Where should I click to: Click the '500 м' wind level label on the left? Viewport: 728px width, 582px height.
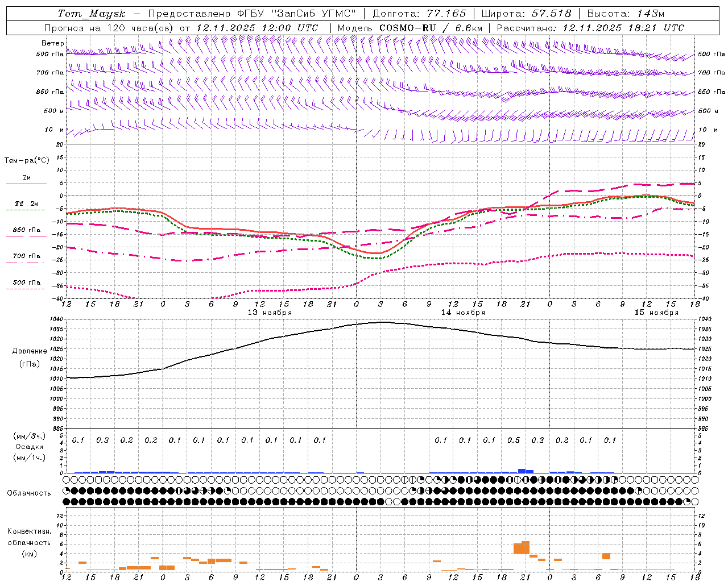coord(54,111)
